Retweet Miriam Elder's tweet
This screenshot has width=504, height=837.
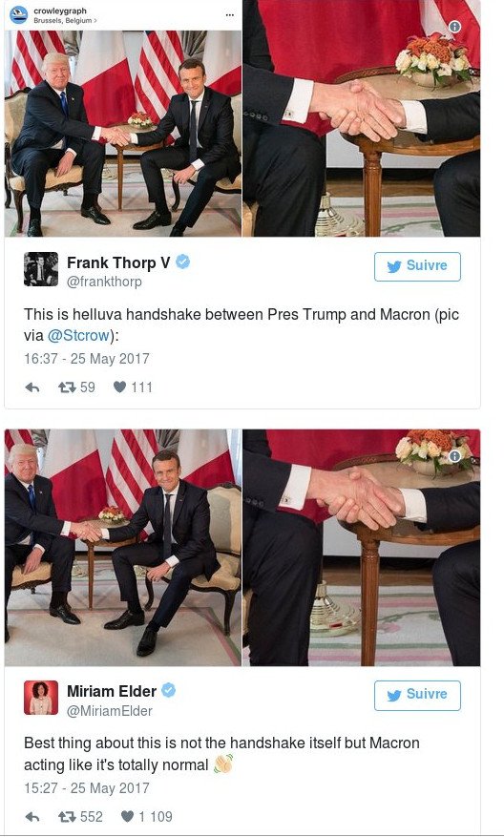67,816
